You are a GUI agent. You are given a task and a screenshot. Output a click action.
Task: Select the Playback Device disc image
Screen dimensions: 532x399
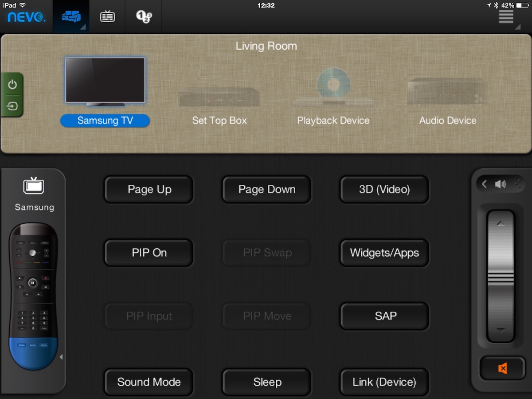333,87
